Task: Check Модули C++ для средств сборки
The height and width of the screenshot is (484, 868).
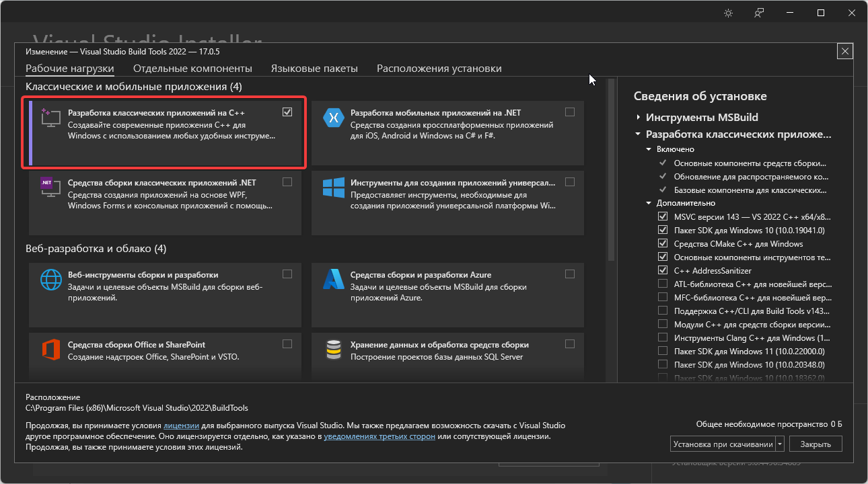Action: 662,325
